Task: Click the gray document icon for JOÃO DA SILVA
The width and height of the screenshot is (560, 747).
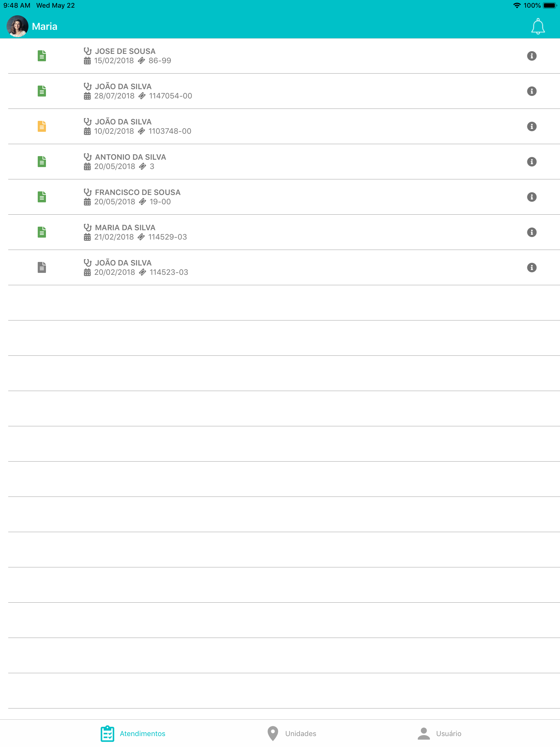Action: coord(41,267)
